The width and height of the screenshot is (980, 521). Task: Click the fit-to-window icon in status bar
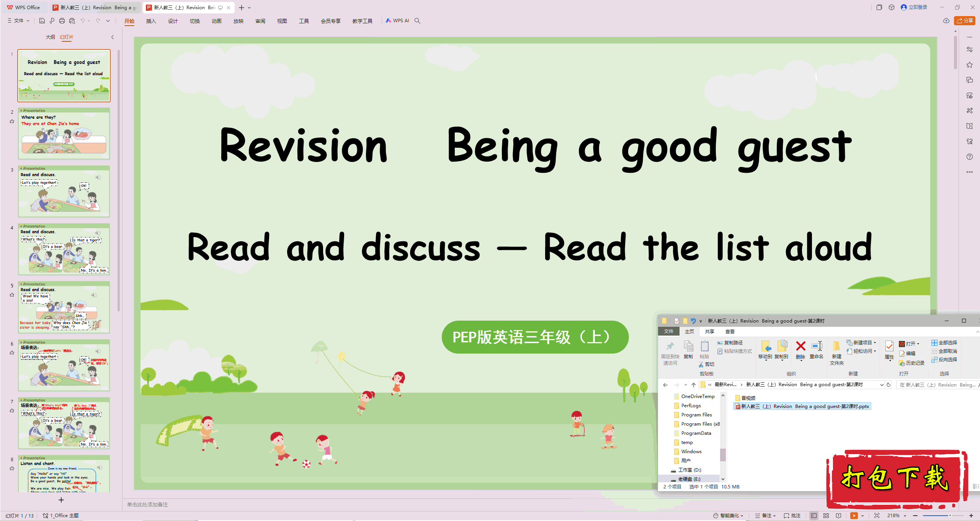(877, 516)
